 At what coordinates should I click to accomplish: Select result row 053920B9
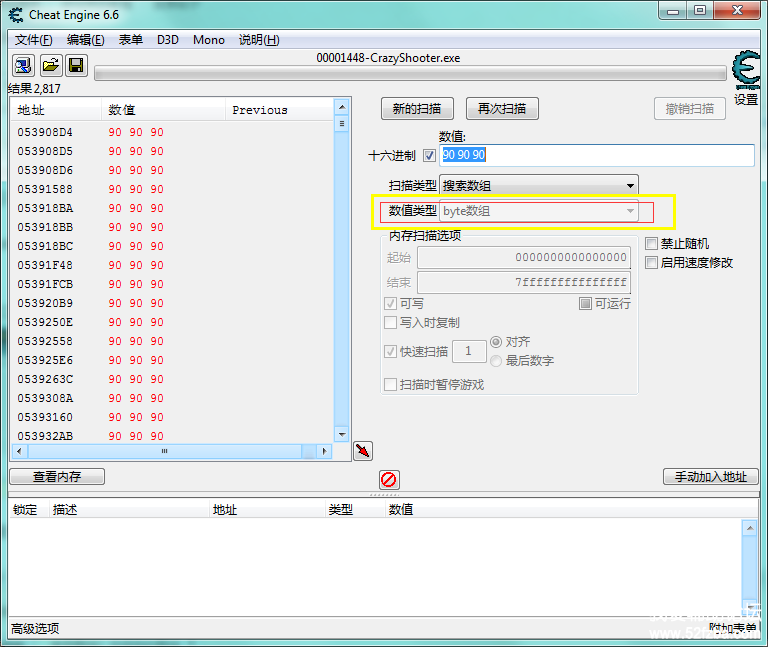[x=172, y=303]
